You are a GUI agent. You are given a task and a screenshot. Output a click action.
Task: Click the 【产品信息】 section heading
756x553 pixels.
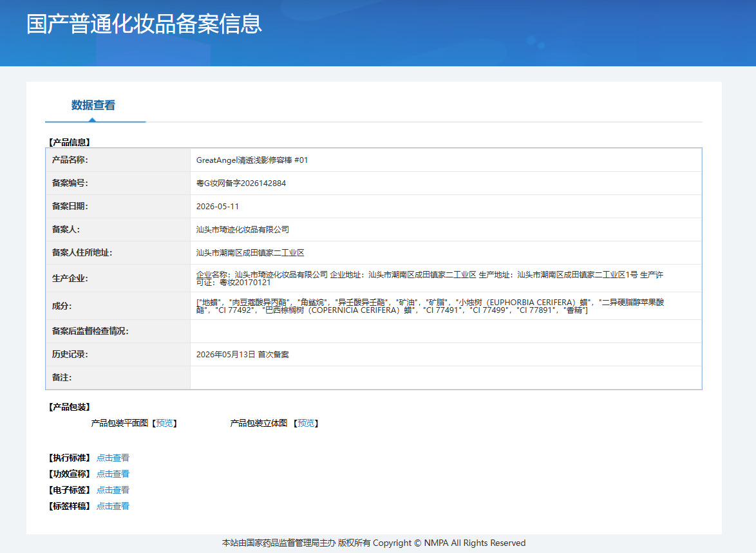click(x=70, y=142)
